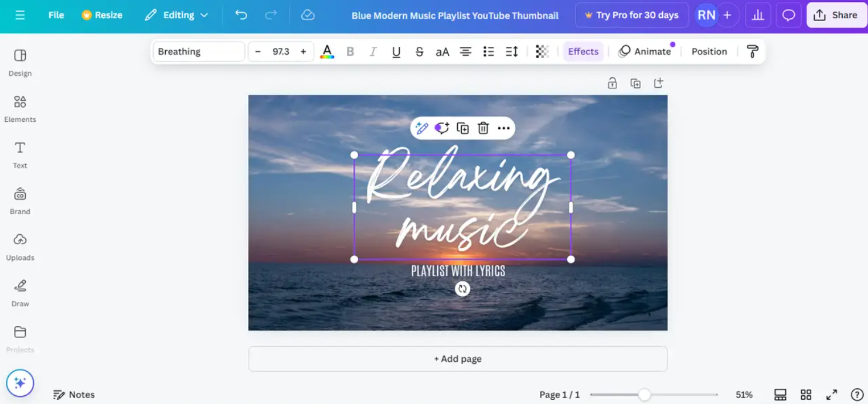
Task: Click the zoom slider handle
Action: (x=644, y=395)
